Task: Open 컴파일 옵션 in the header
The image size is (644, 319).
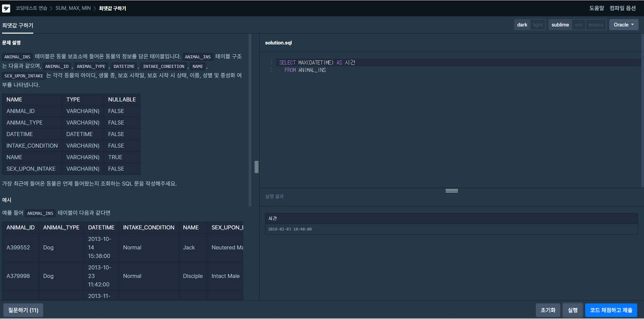Action: 622,9
